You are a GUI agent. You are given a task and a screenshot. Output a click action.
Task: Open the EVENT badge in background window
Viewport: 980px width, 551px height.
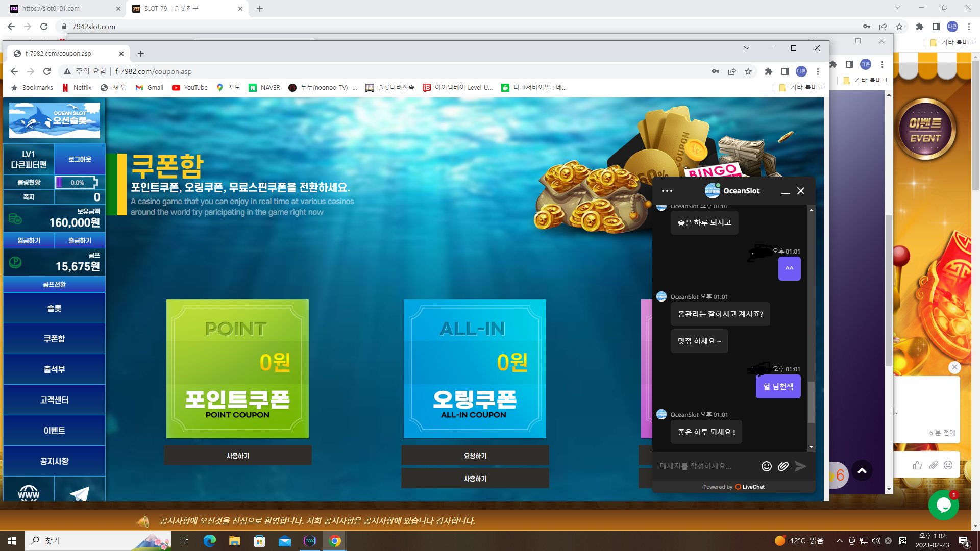925,129
